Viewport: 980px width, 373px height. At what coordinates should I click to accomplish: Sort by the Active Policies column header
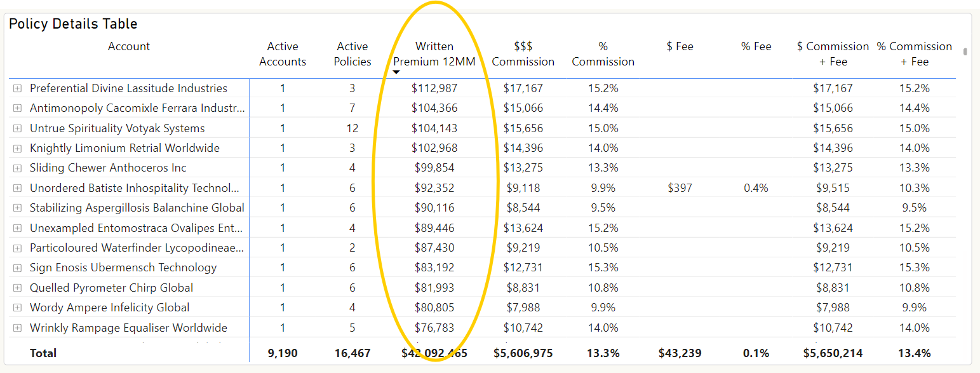point(352,54)
